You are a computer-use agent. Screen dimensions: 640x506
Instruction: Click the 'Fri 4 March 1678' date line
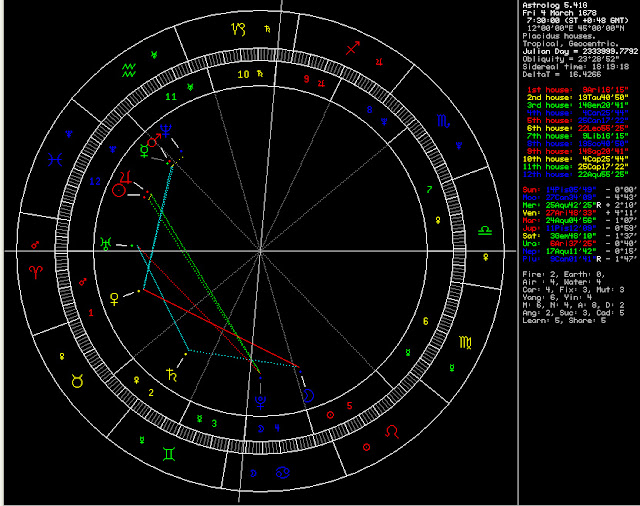(559, 13)
